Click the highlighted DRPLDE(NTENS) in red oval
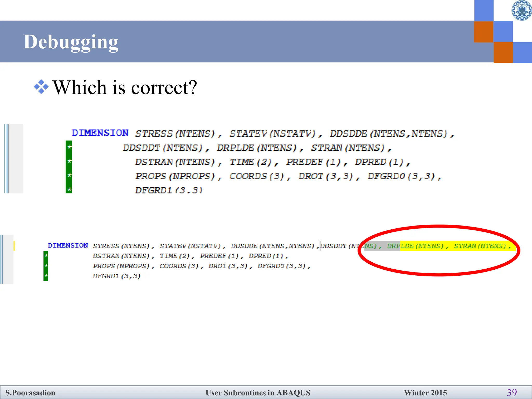Screen dimensions: 532x399 [415, 246]
